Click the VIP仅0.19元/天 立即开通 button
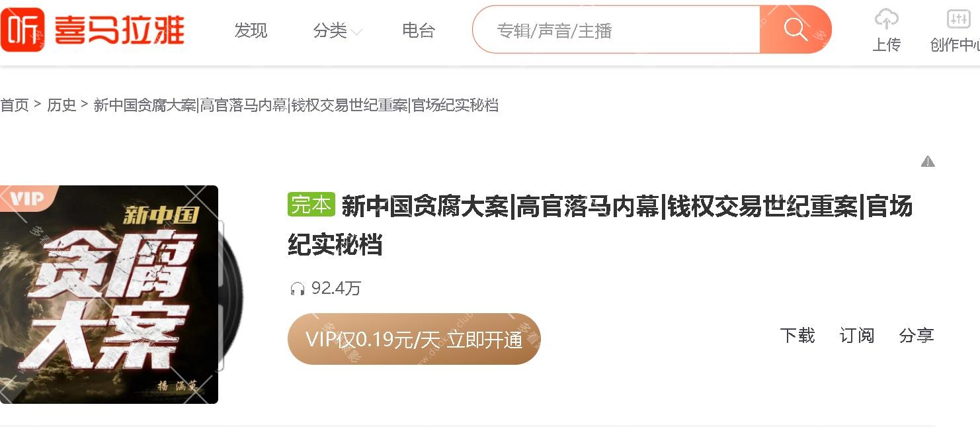Viewport: 980px width, 429px height. coord(414,339)
